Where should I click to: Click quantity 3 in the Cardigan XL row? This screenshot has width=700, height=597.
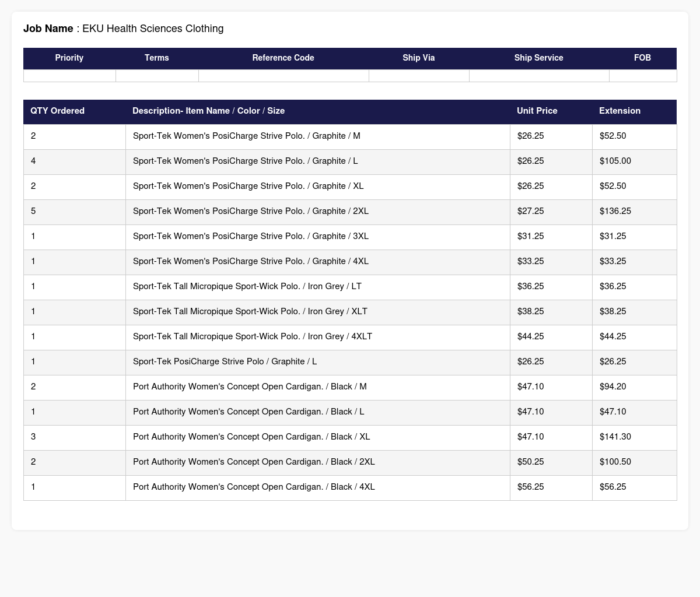pyautogui.click(x=33, y=437)
